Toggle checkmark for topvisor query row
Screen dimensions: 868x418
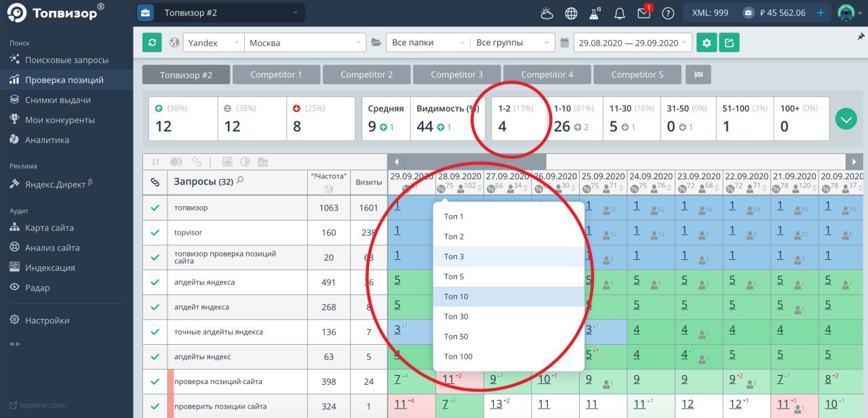click(x=155, y=232)
